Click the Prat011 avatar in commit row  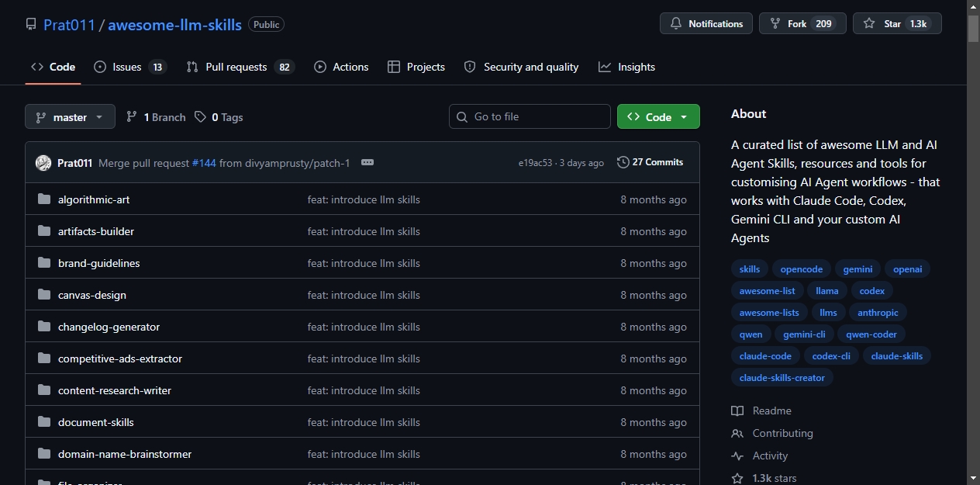coord(43,163)
